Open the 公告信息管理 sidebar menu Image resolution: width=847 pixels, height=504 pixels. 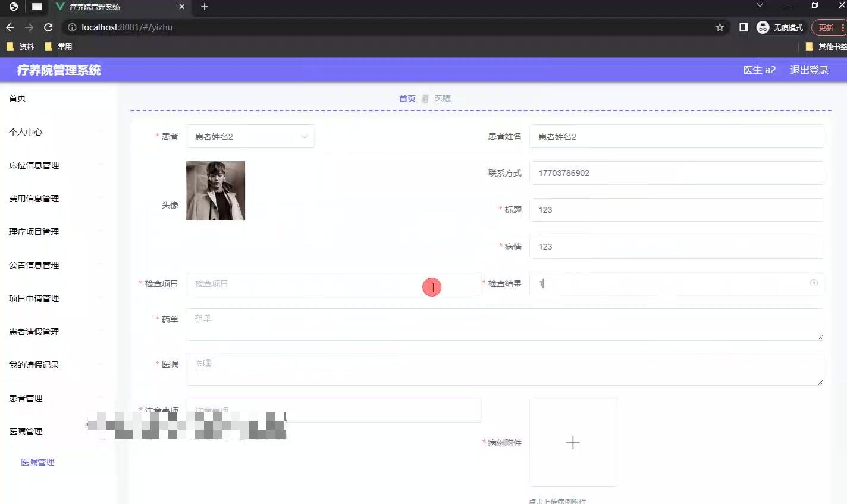coord(33,265)
